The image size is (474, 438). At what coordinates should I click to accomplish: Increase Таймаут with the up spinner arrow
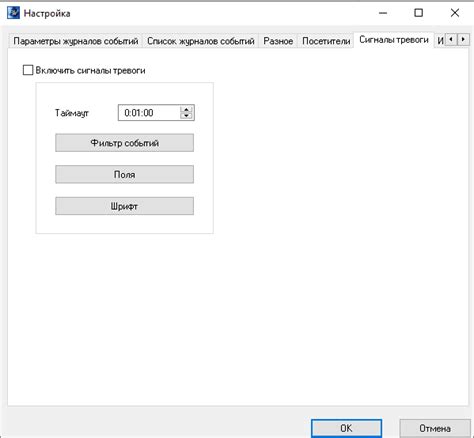click(186, 109)
